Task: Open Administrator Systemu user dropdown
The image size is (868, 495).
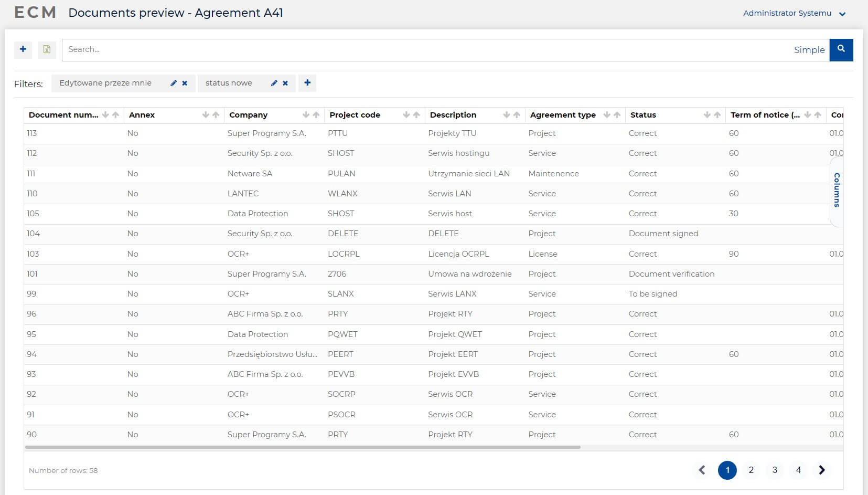Action: (x=794, y=13)
